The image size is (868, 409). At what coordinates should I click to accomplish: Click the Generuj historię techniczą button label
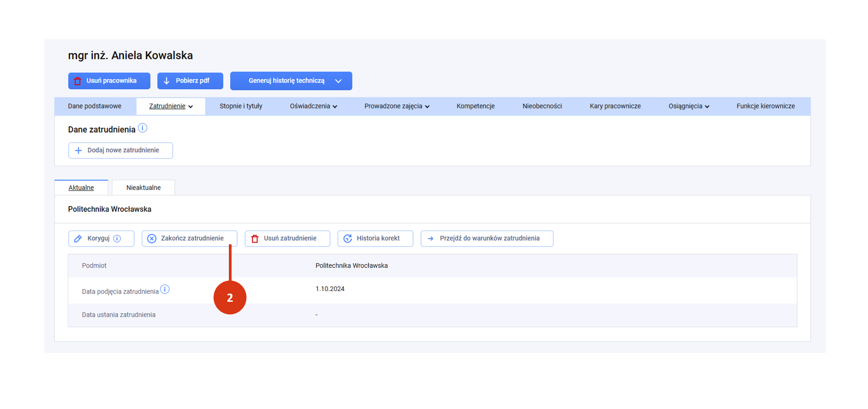286,81
